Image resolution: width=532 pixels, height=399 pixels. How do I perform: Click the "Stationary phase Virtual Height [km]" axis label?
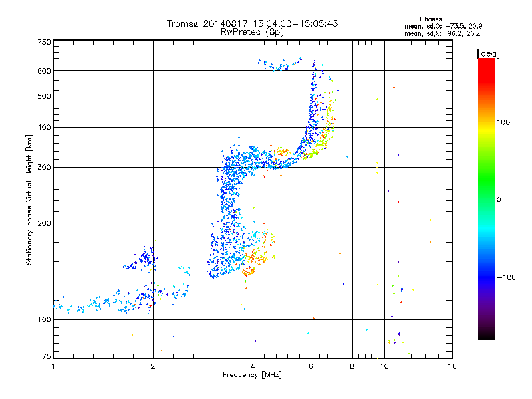point(29,199)
